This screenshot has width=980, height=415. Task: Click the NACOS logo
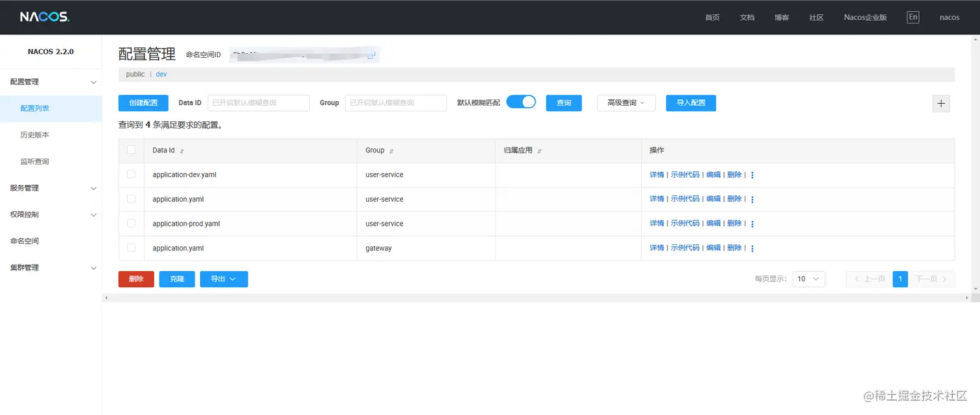pos(44,17)
